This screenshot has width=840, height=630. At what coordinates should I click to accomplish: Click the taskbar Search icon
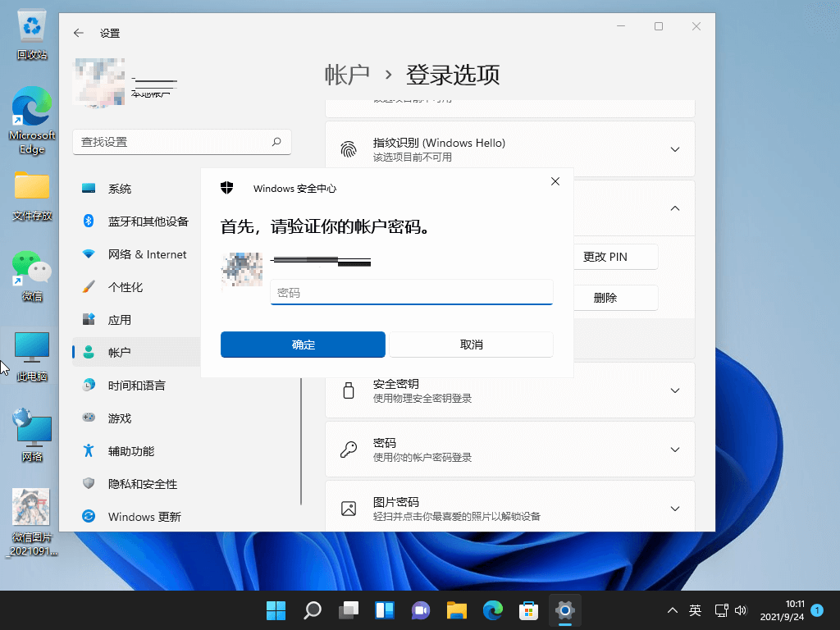(313, 610)
